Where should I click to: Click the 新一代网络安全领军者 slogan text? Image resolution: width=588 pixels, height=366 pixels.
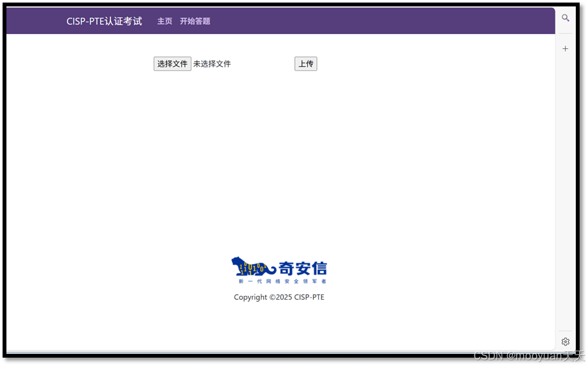282,281
